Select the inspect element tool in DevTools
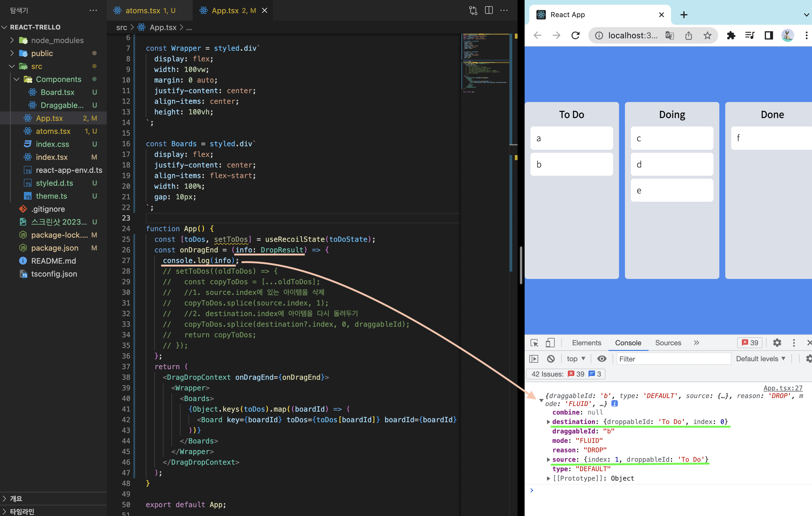The width and height of the screenshot is (812, 516). (x=534, y=343)
